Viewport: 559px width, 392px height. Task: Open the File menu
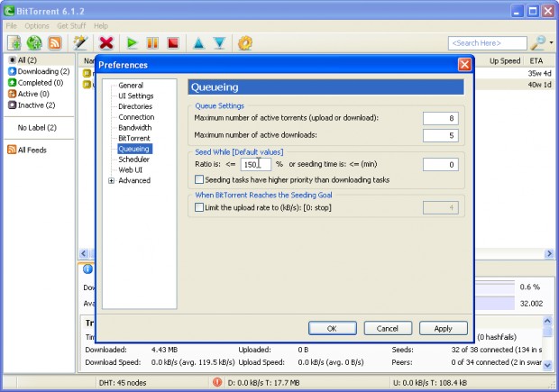tap(12, 25)
